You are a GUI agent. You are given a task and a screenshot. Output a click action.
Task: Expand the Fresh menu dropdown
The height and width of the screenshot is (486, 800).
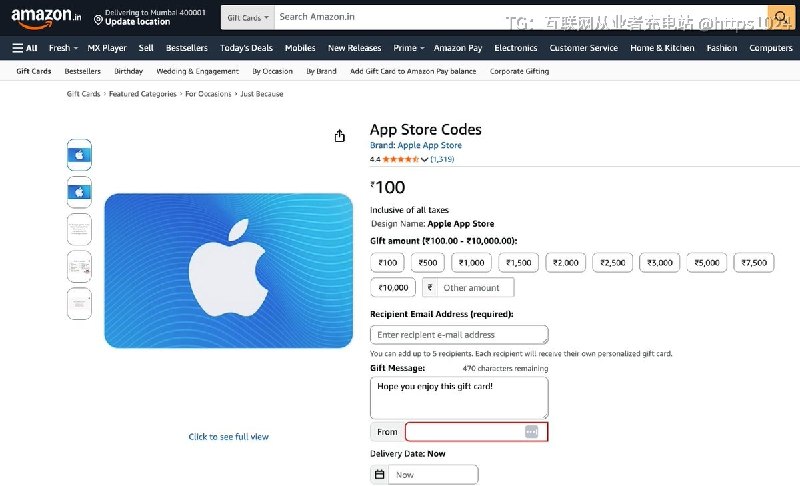pos(63,48)
